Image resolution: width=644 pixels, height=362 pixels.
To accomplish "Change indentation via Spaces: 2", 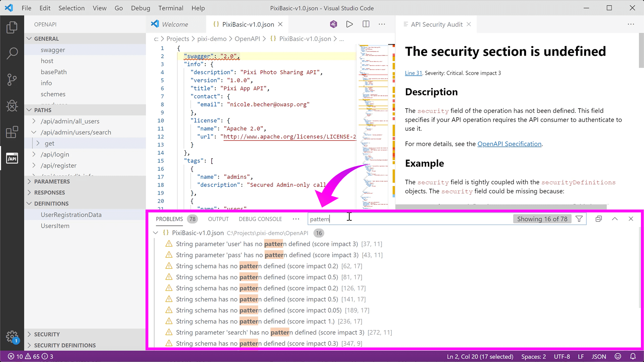I will pos(533,356).
